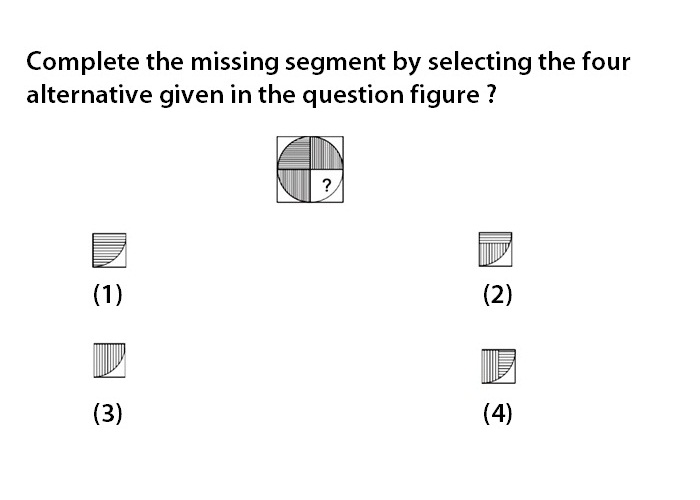Click the word 'missing' in question text

pyautogui.click(x=234, y=62)
